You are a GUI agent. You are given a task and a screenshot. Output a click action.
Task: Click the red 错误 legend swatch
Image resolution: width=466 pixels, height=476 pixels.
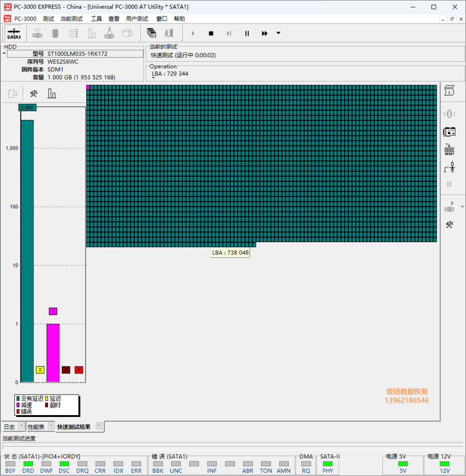[18, 411]
